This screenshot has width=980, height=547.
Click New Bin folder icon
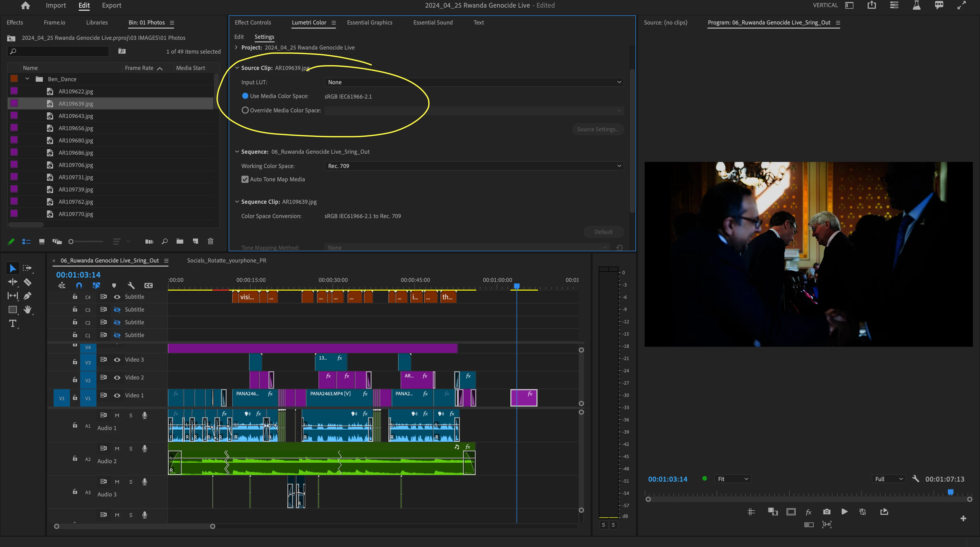click(x=180, y=241)
